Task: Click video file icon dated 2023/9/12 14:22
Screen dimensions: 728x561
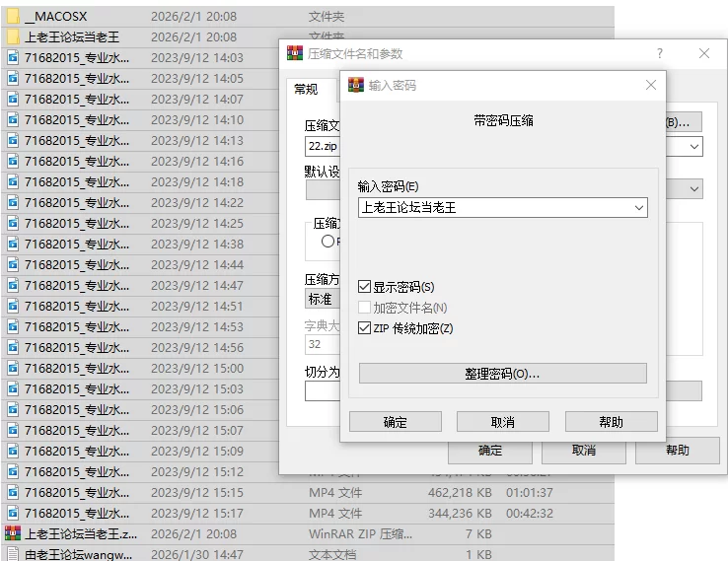Action: (x=13, y=202)
